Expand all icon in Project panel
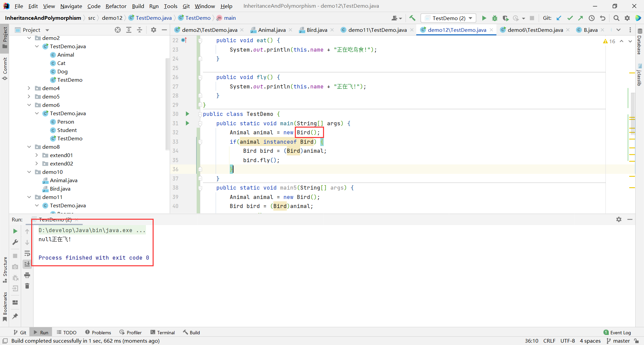Image resolution: width=644 pixels, height=345 pixels. [x=129, y=30]
